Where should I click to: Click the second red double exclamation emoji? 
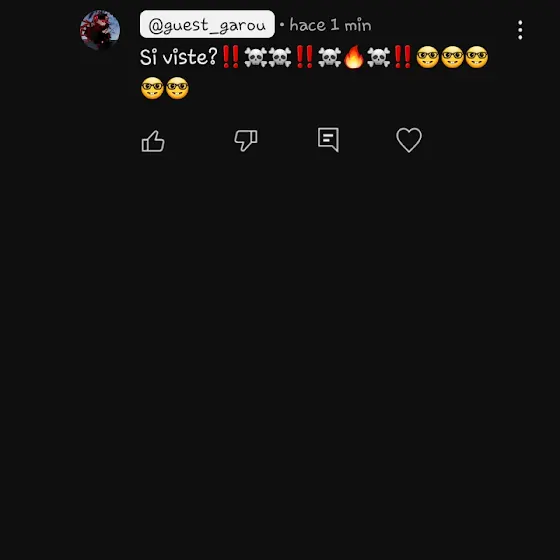click(305, 57)
